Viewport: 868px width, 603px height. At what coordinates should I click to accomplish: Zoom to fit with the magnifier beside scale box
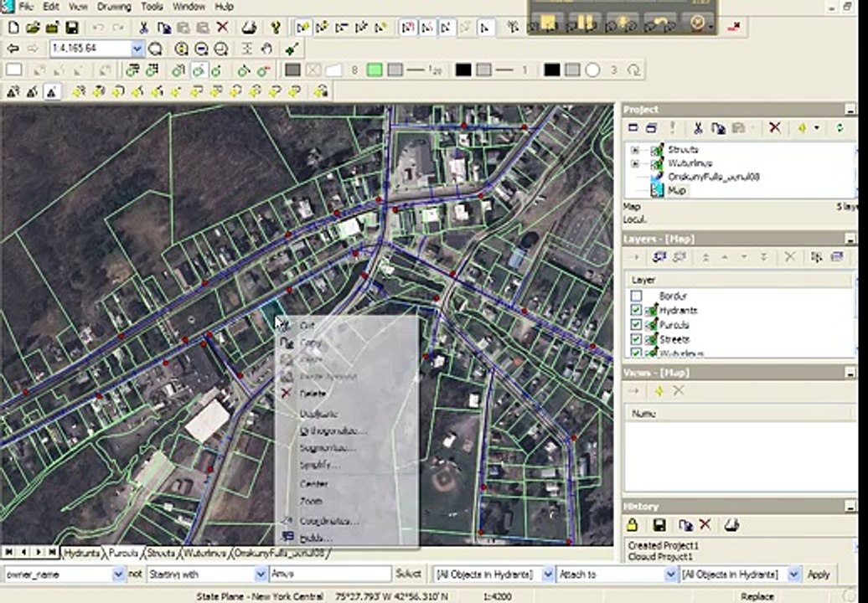pos(156,49)
